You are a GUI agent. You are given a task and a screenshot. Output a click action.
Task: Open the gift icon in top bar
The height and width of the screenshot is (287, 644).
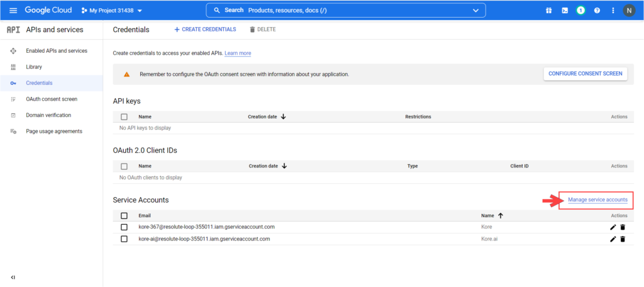point(548,11)
